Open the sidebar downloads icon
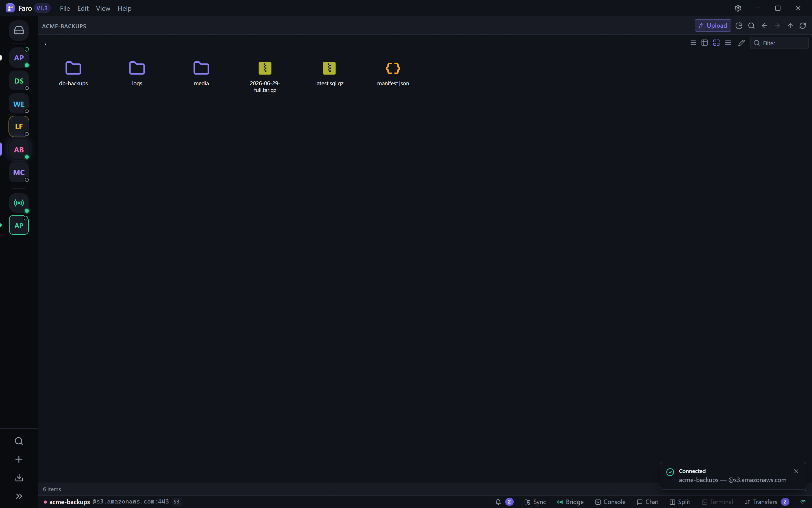The height and width of the screenshot is (508, 812). pos(19,478)
